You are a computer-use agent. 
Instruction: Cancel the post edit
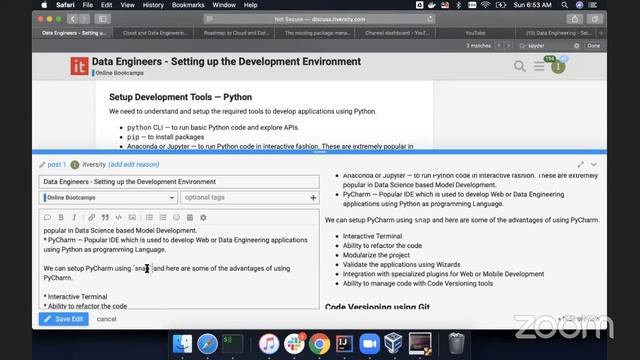[107, 319]
